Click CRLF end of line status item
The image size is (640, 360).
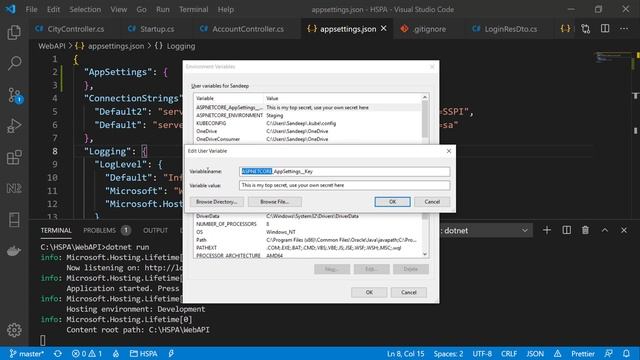click(x=509, y=353)
